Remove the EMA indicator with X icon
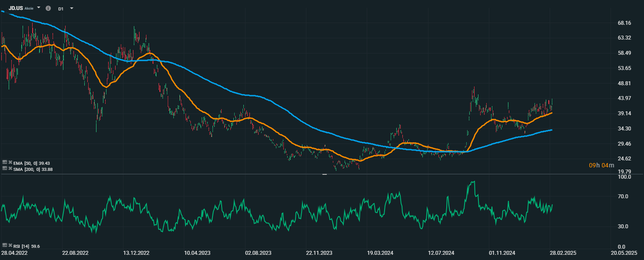The width and height of the screenshot is (644, 260). (10, 162)
